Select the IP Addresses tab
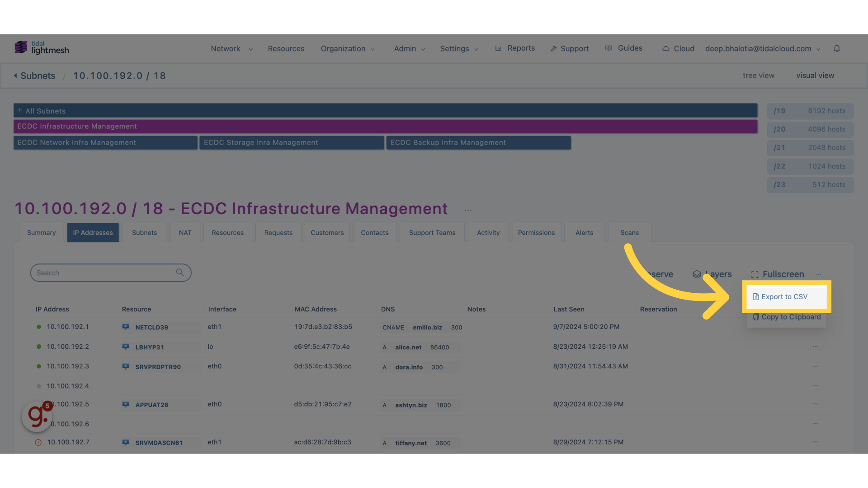 (x=92, y=232)
